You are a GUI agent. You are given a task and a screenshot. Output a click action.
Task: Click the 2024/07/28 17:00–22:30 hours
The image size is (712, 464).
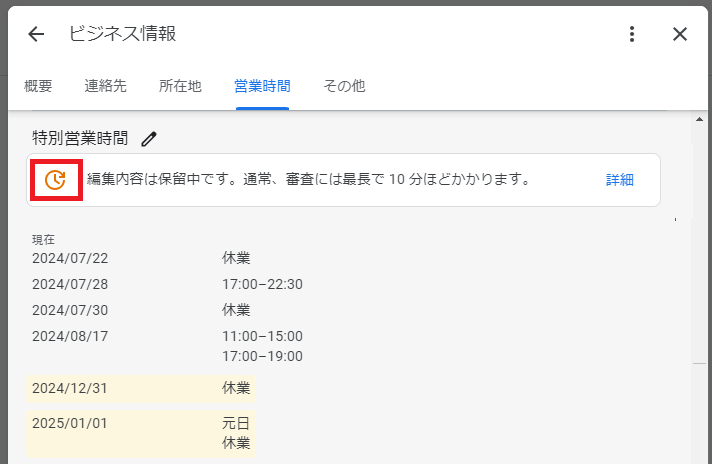(262, 284)
